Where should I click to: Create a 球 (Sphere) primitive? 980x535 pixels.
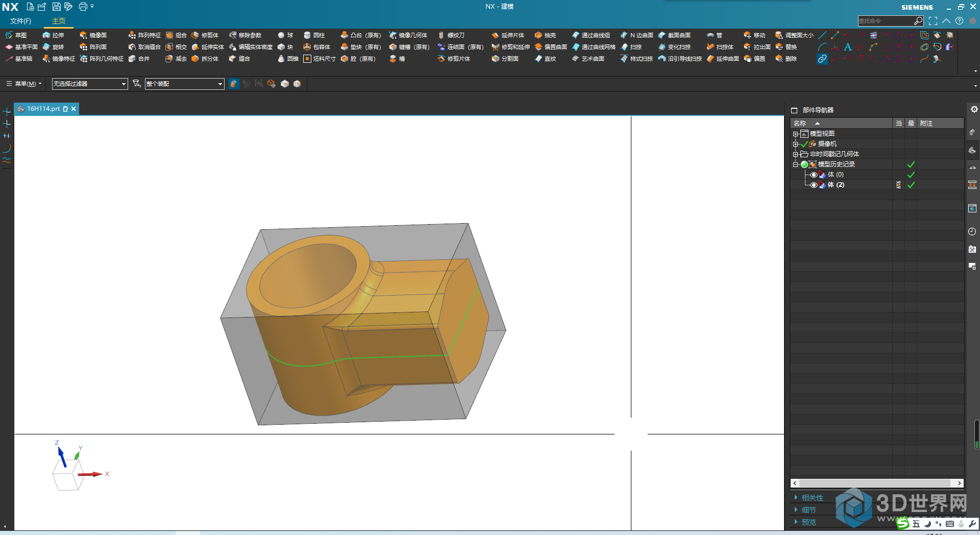coord(285,35)
